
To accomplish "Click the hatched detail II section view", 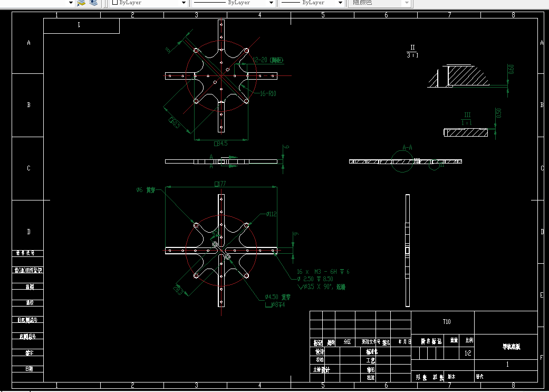I will coord(458,77).
